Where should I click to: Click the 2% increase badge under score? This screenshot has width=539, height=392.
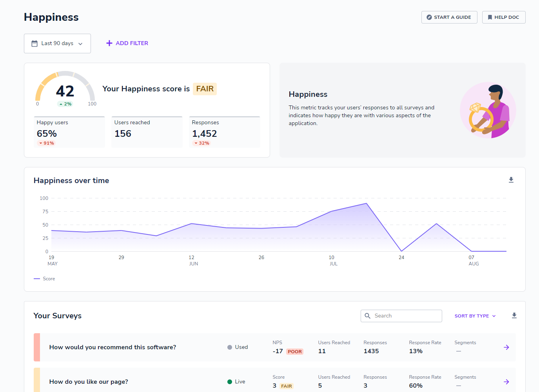pyautogui.click(x=65, y=104)
